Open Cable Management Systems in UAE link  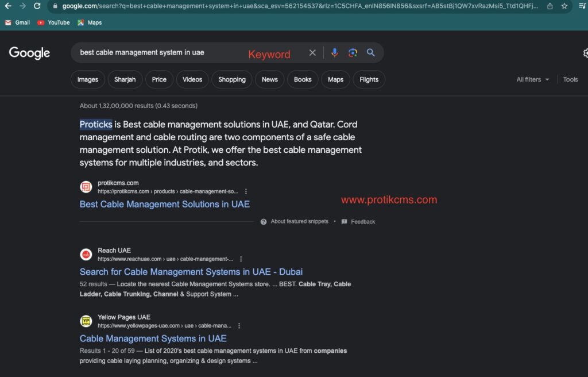(153, 338)
